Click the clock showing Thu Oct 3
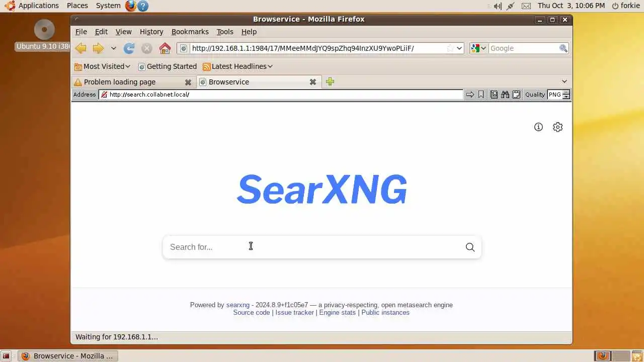This screenshot has width=644, height=362. tap(571, 6)
